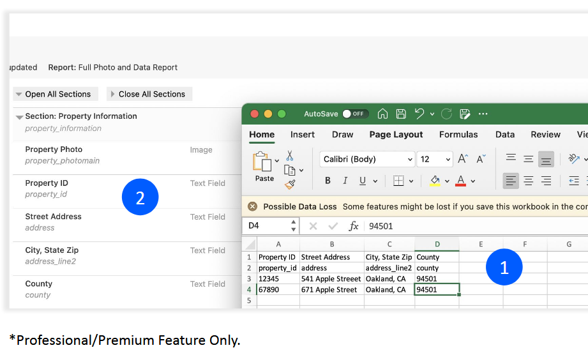
Task: Click the Save floppy disk icon
Action: tap(401, 114)
